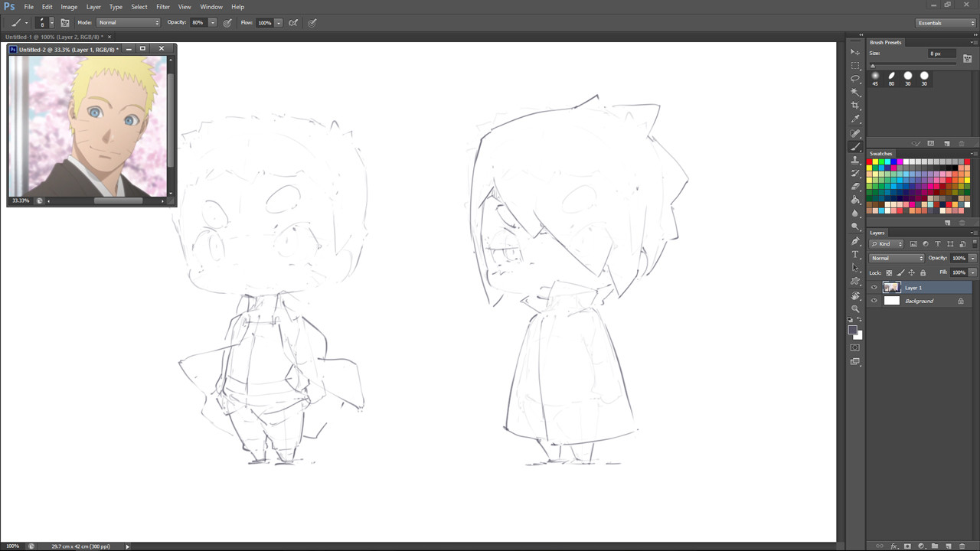This screenshot has height=551, width=980.
Task: Toggle the Brush panel from options bar
Action: click(x=65, y=23)
